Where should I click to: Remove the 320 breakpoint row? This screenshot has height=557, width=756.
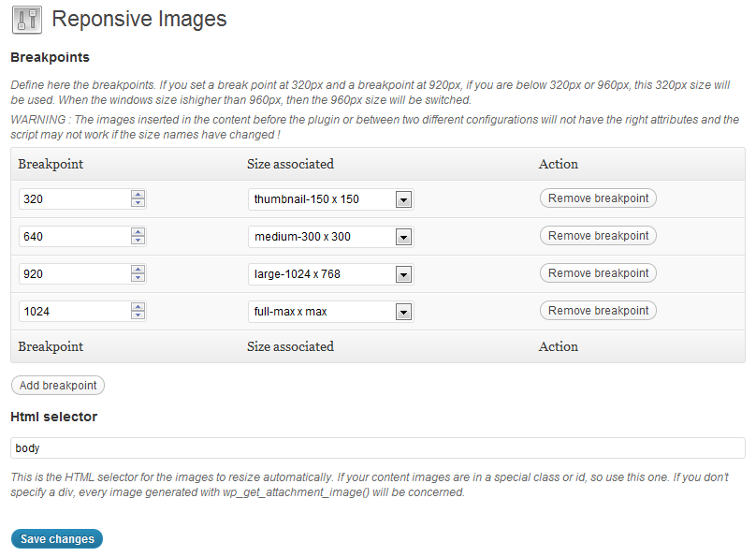click(x=598, y=198)
